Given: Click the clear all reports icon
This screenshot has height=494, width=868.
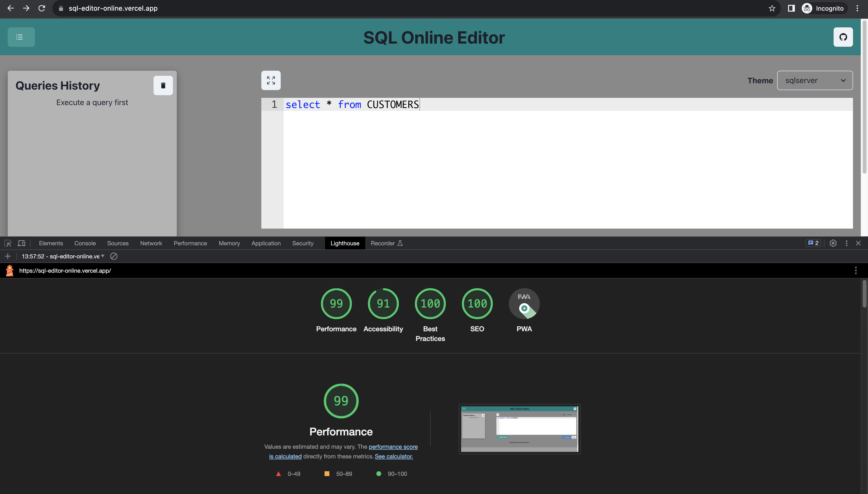Looking at the screenshot, I should pos(114,256).
